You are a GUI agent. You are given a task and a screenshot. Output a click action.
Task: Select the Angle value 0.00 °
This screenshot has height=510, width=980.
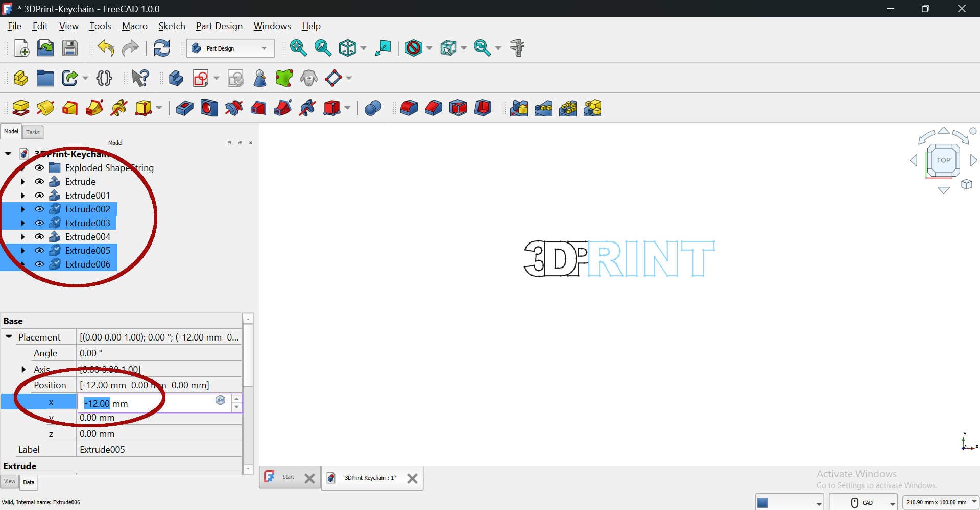[91, 353]
